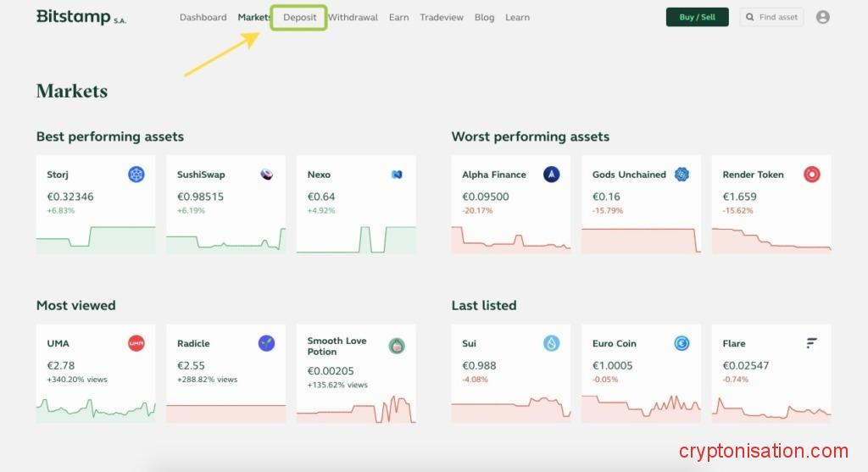Click the UMA red logo icon
868x472 pixels.
pos(136,343)
